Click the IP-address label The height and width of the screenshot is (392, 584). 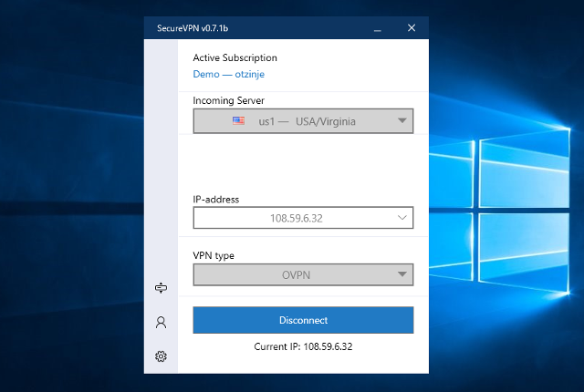(x=216, y=200)
